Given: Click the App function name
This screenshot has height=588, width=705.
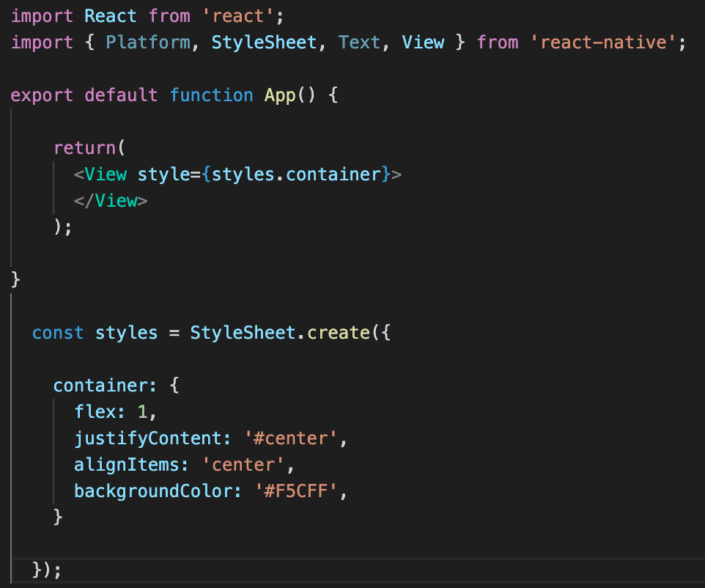Looking at the screenshot, I should [x=279, y=95].
